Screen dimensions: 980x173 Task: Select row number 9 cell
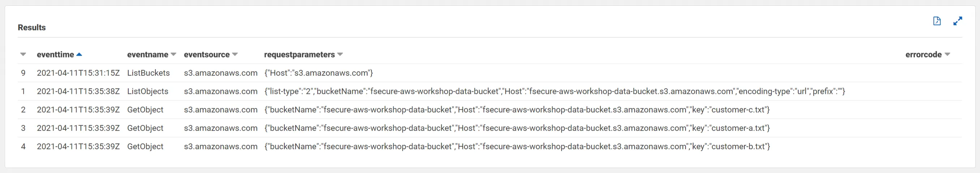(x=23, y=73)
